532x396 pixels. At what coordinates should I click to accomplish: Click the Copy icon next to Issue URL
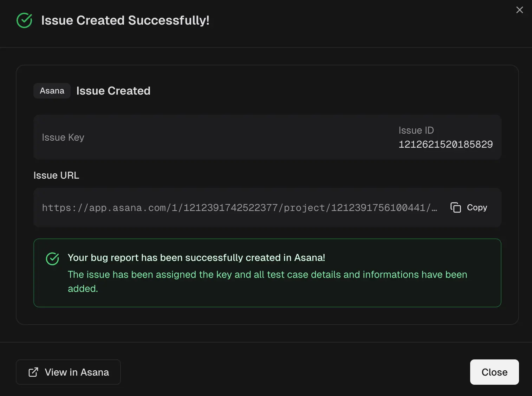(456, 207)
